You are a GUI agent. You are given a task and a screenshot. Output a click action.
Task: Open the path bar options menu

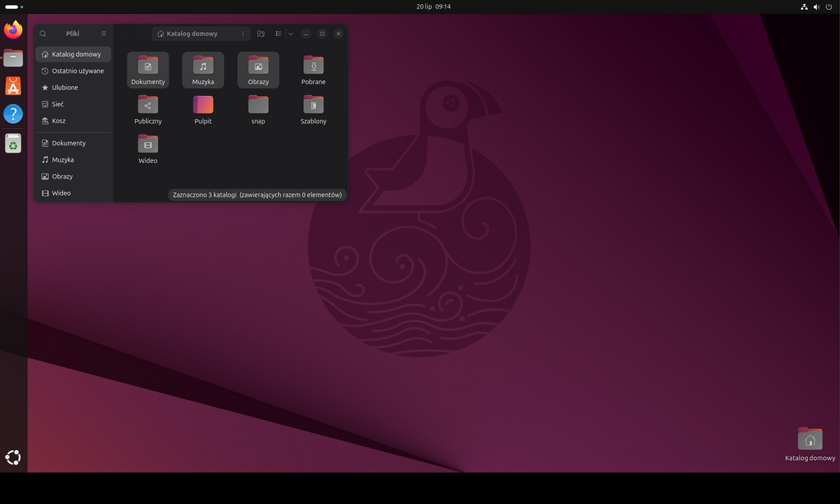point(243,33)
